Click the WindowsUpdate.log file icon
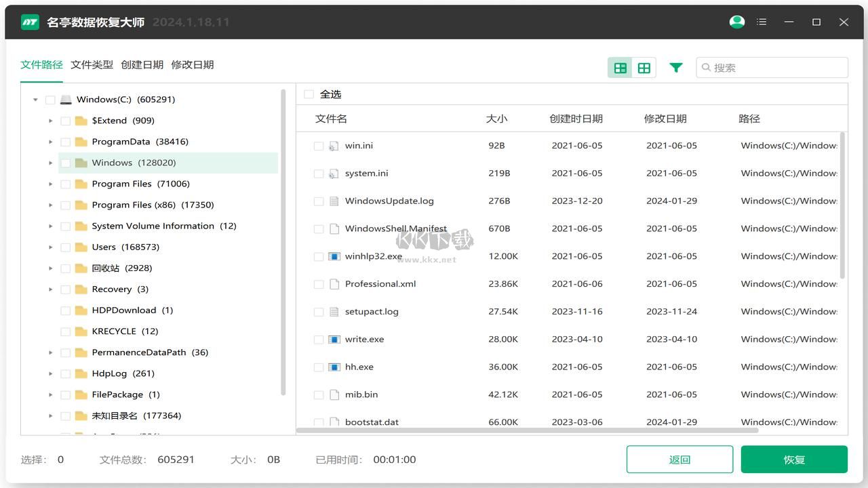Screen dimensions: 868x488 334,201
